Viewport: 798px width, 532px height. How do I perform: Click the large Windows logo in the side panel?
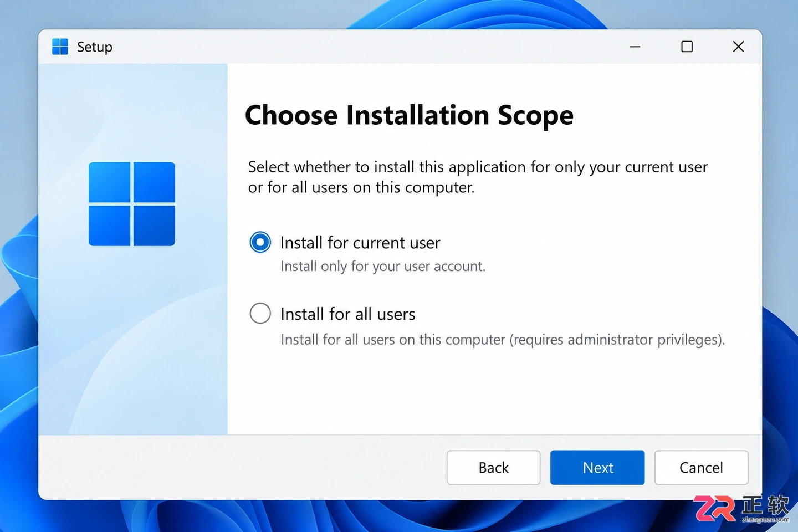coord(132,204)
